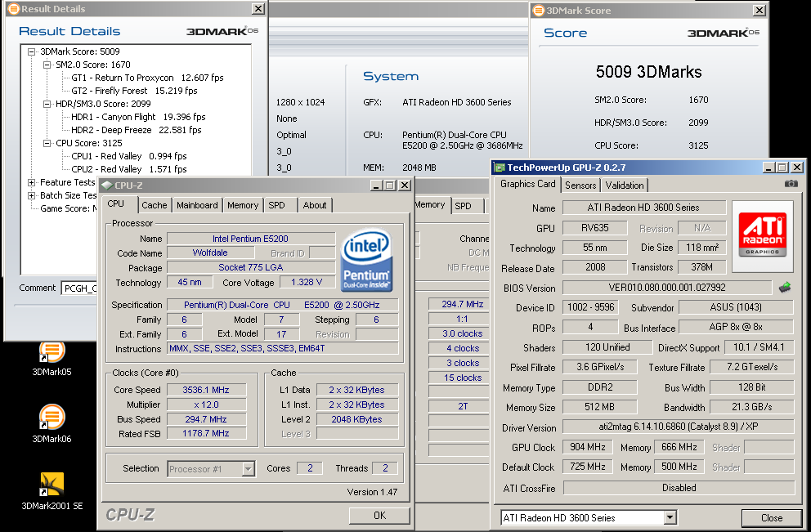Click the ATI CrossFire Disabled field
Screen dimensions: 811x532
(x=679, y=488)
